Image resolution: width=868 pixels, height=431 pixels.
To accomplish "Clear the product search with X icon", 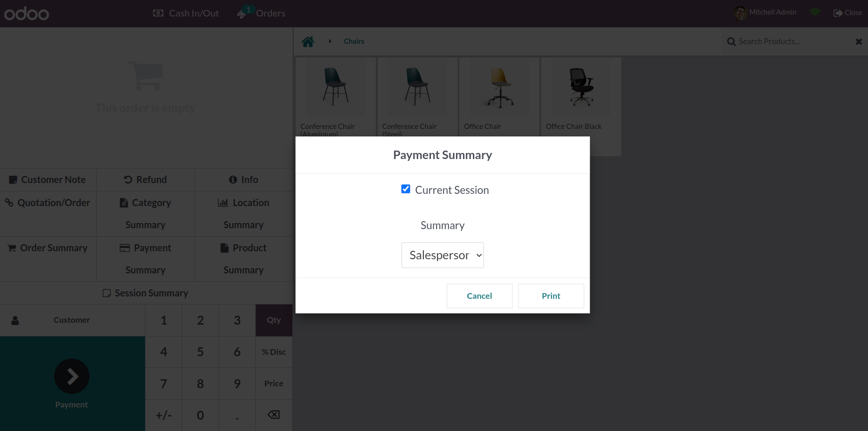I will pos(859,42).
